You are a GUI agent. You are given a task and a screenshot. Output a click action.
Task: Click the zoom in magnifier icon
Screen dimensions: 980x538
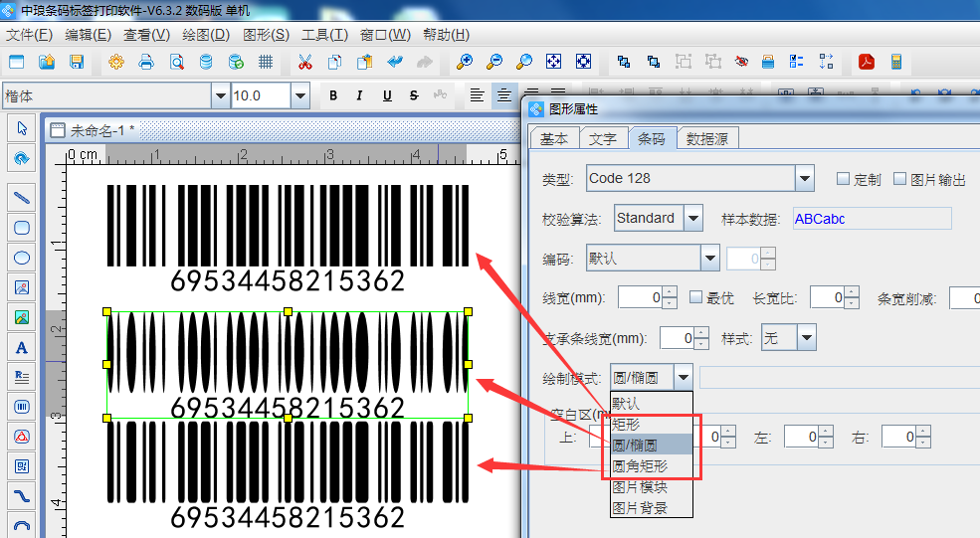point(464,62)
